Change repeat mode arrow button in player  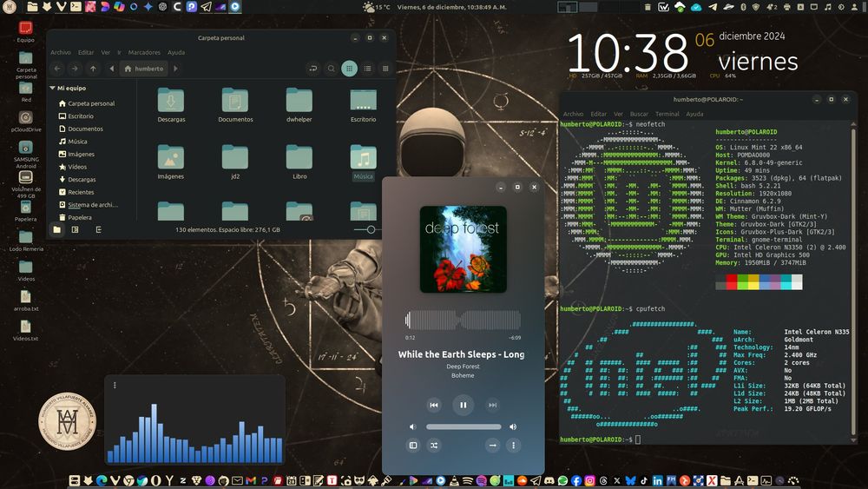coord(492,446)
